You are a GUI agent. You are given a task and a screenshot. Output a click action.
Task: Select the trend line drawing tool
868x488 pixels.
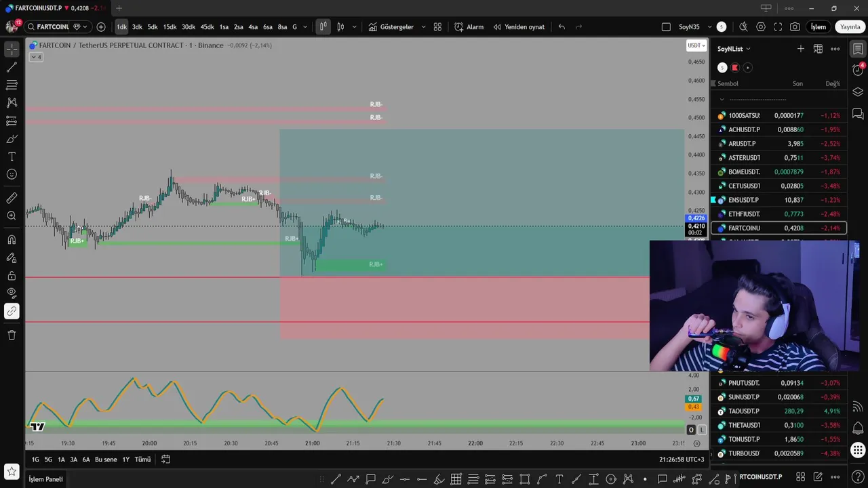coord(12,67)
